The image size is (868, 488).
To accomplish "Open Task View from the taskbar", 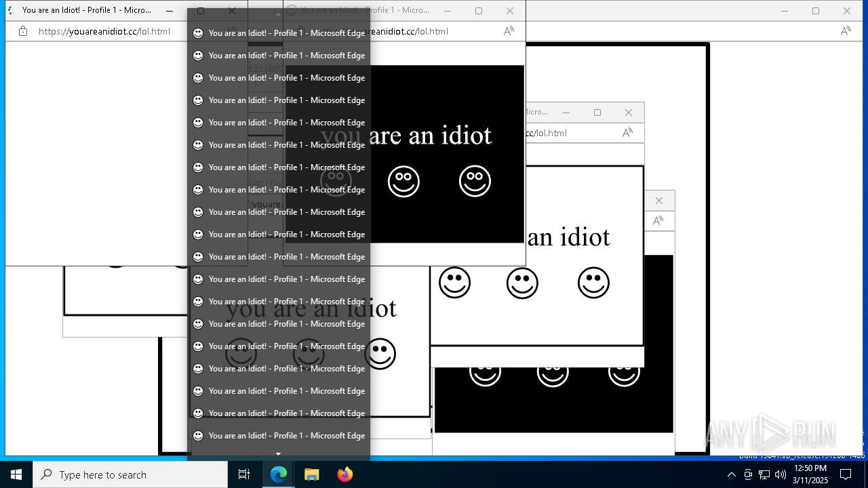I will click(x=244, y=474).
